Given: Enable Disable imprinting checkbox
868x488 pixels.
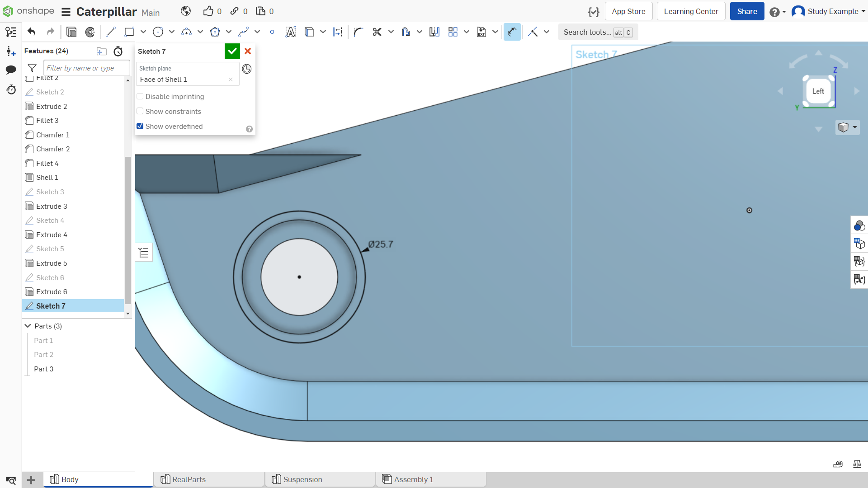Looking at the screenshot, I should coord(140,96).
